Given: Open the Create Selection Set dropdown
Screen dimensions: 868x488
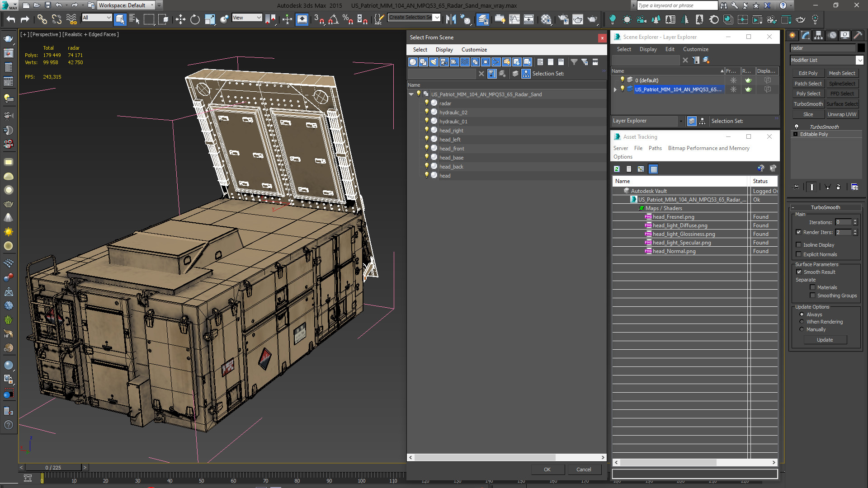Looking at the screenshot, I should click(437, 18).
